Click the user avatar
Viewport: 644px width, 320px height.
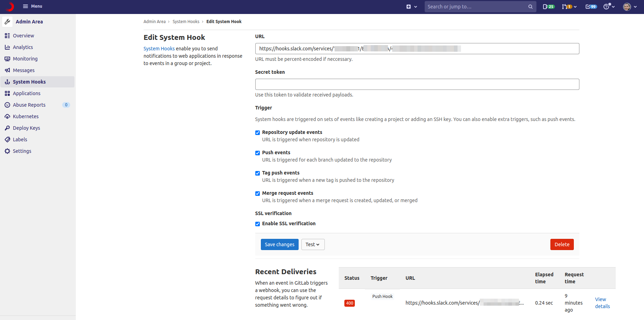[x=627, y=7]
